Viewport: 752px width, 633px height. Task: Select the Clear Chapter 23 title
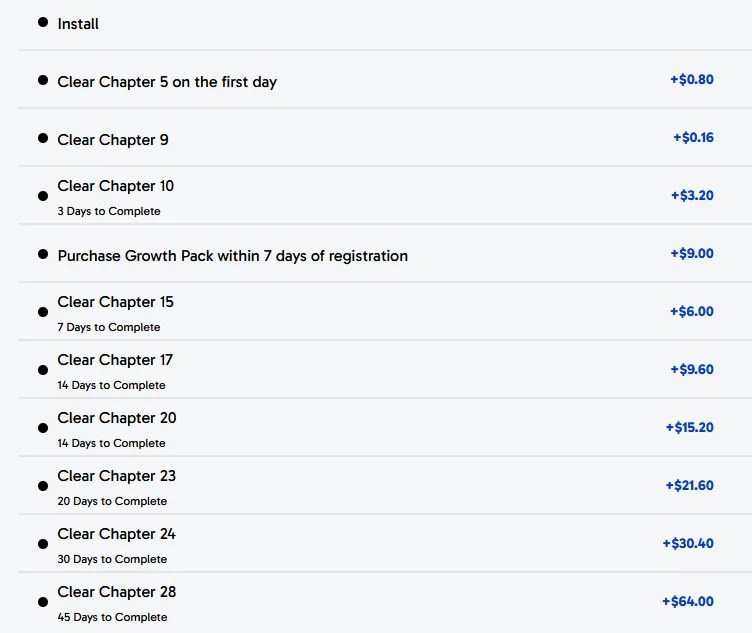(x=116, y=476)
